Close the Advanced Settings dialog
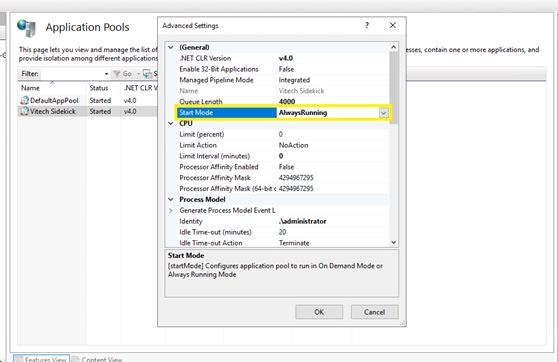This screenshot has height=362, width=558. pos(393,25)
